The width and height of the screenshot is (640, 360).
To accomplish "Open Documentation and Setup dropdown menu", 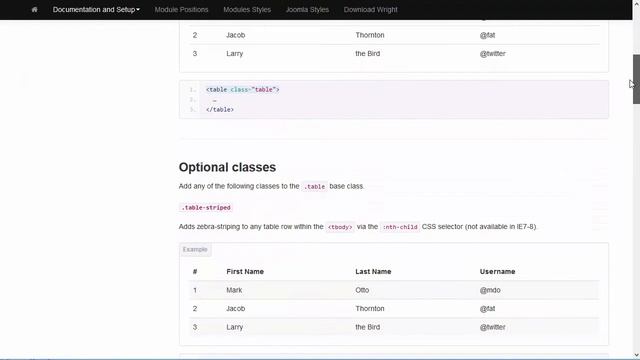I will click(x=96, y=9).
